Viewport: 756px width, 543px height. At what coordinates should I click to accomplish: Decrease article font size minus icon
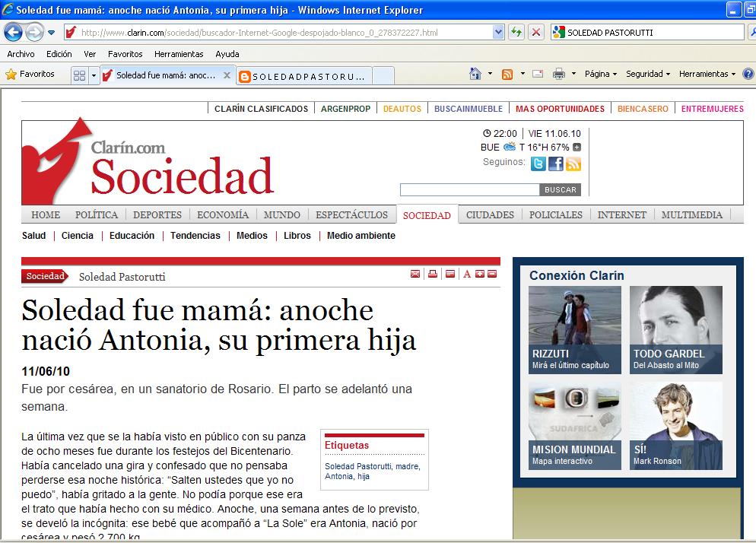tap(492, 274)
